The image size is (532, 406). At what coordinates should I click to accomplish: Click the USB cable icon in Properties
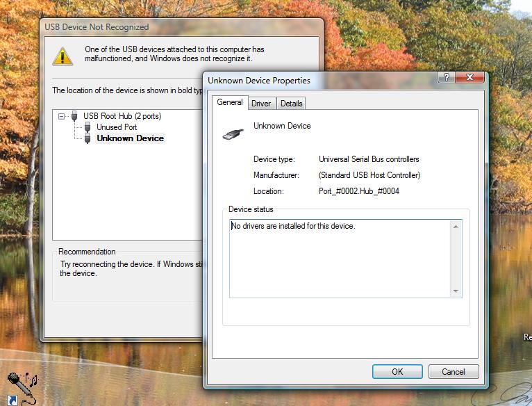pyautogui.click(x=233, y=133)
